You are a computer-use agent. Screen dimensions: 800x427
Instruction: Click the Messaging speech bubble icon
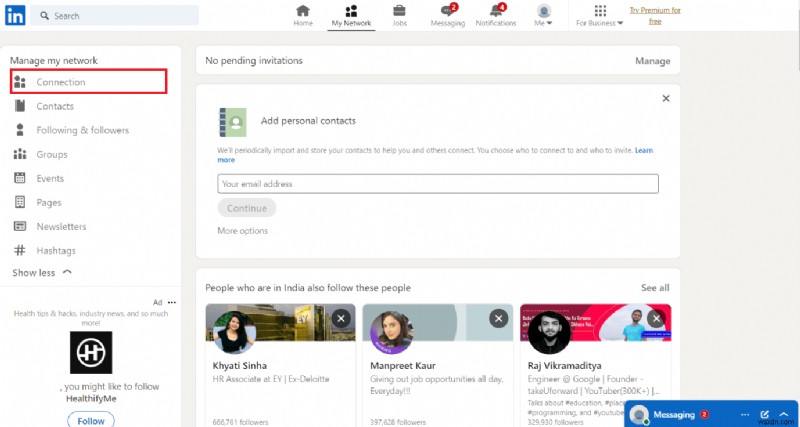(447, 11)
